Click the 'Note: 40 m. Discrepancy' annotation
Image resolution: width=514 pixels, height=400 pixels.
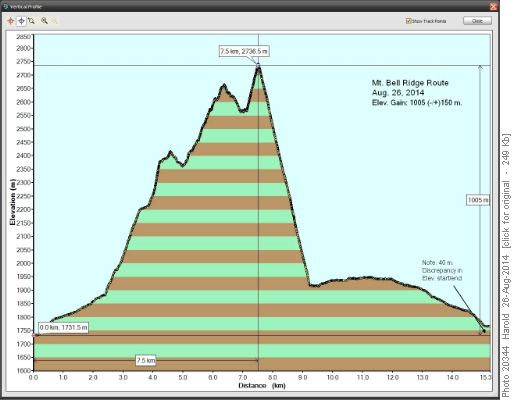[x=442, y=270]
